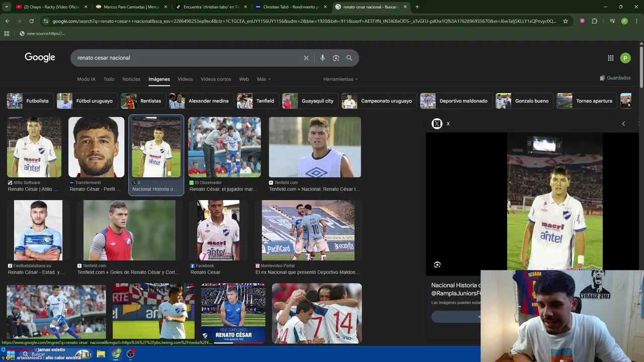Open El Observador image result
Viewport: 644px width, 362px height.
pyautogui.click(x=224, y=147)
